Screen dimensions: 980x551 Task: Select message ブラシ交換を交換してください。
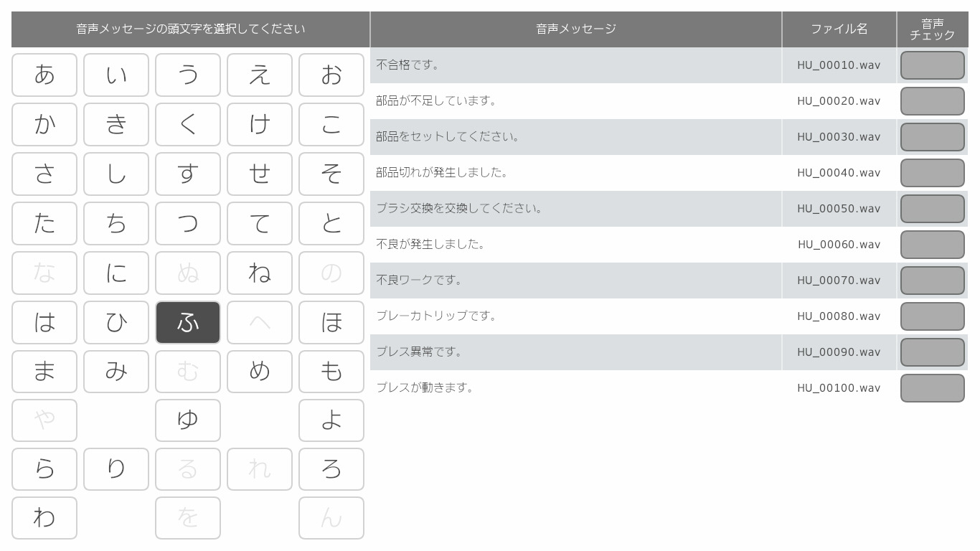[x=576, y=209]
